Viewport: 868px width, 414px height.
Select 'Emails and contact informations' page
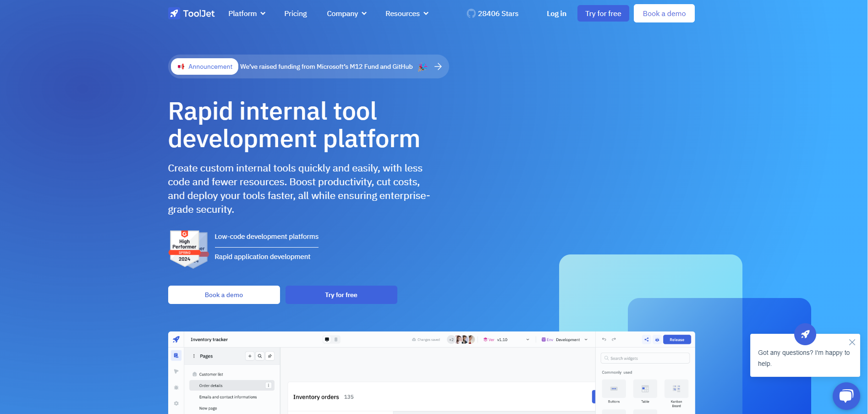tap(228, 397)
